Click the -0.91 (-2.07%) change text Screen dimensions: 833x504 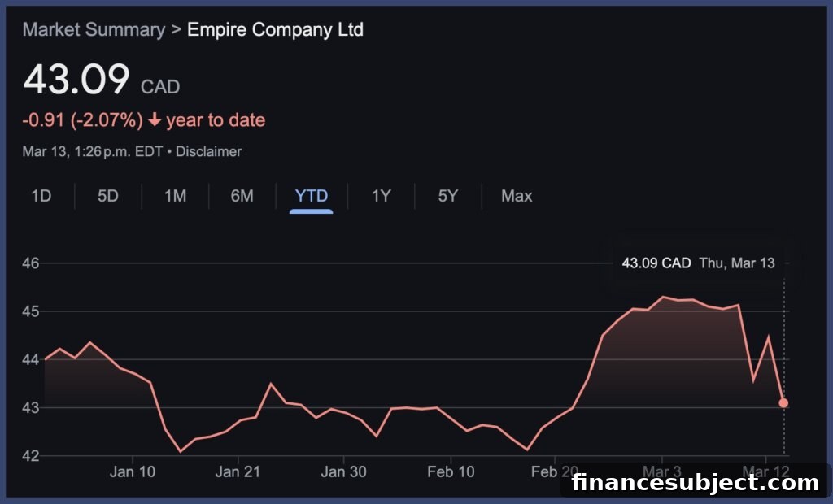[82, 120]
